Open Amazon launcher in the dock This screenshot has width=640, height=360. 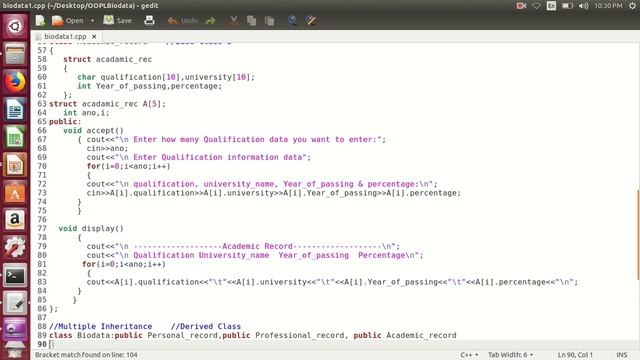pos(15,220)
